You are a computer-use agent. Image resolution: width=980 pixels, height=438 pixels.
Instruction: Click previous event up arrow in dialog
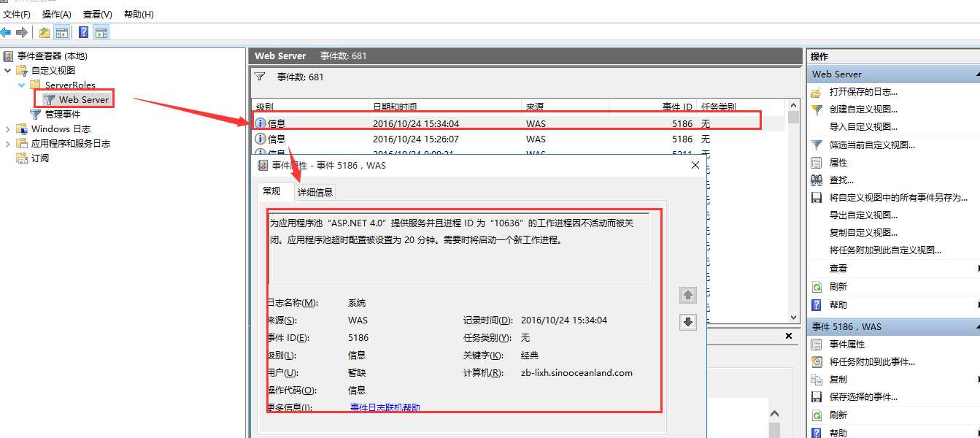(687, 296)
